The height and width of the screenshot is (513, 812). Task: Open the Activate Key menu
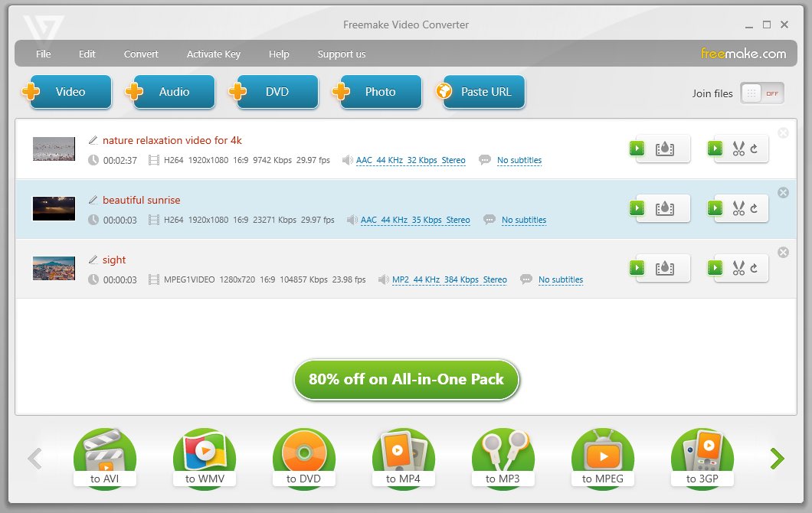(213, 54)
